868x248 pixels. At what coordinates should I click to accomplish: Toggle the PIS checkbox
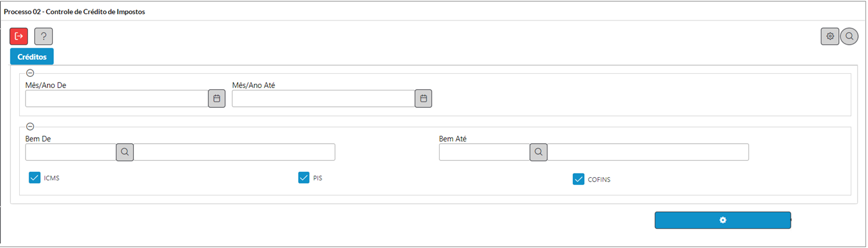pos(304,178)
